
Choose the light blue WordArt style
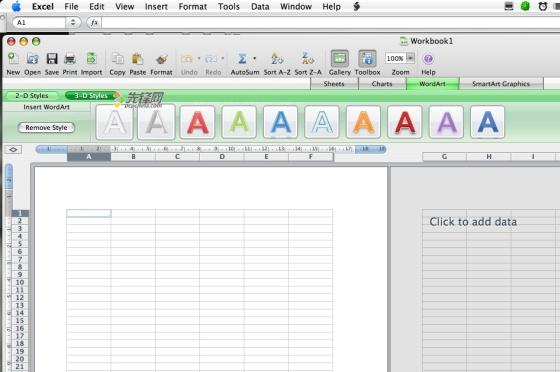pyautogui.click(x=280, y=122)
